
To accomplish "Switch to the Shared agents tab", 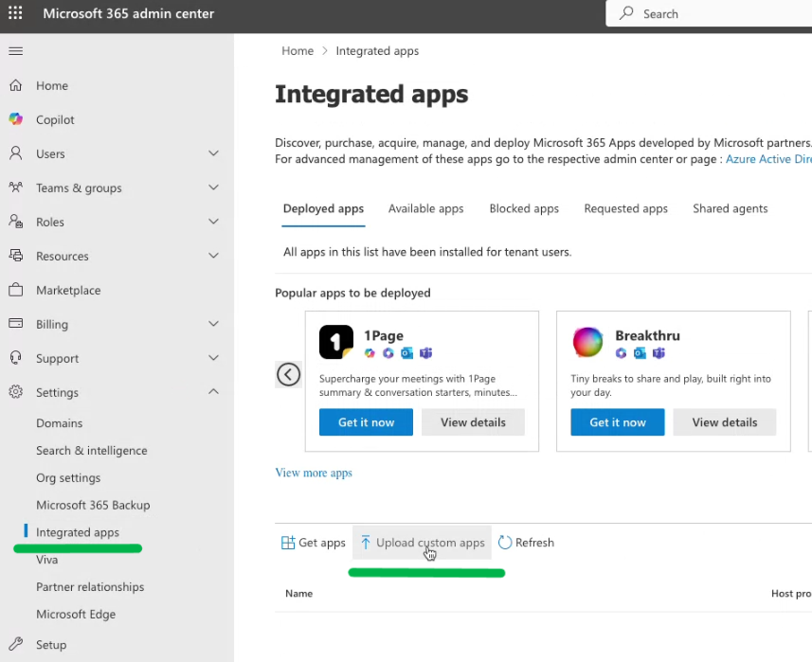I will [731, 208].
